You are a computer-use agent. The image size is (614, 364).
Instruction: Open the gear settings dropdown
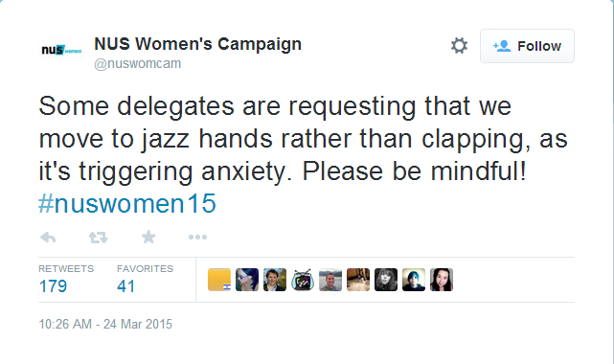click(459, 46)
